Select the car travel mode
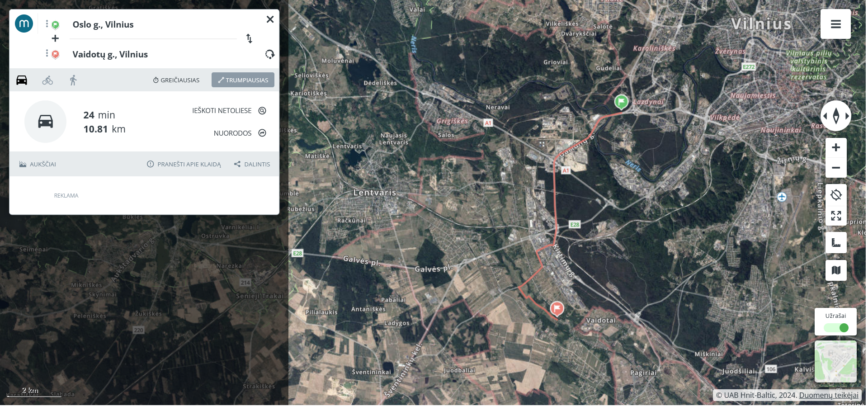 (x=22, y=80)
